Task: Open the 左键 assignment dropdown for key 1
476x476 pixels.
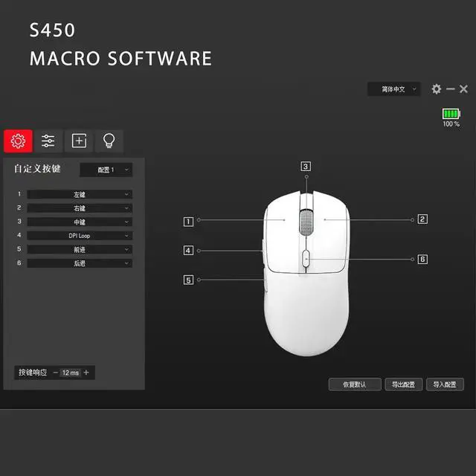Action: tap(80, 194)
